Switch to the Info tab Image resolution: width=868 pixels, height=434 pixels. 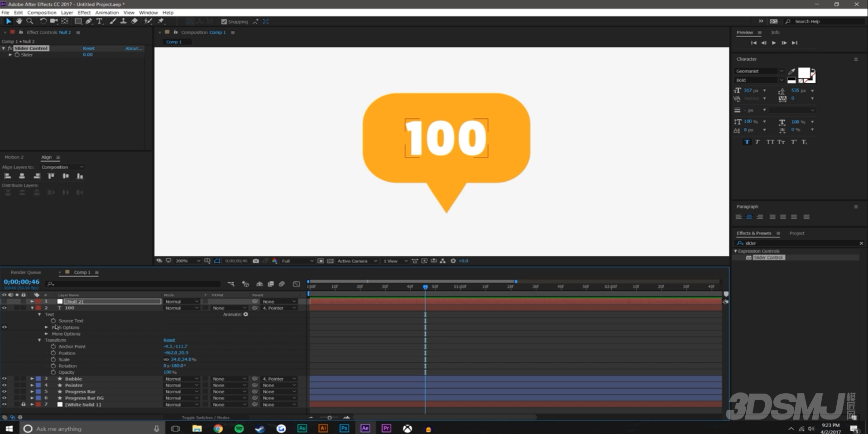pos(775,33)
